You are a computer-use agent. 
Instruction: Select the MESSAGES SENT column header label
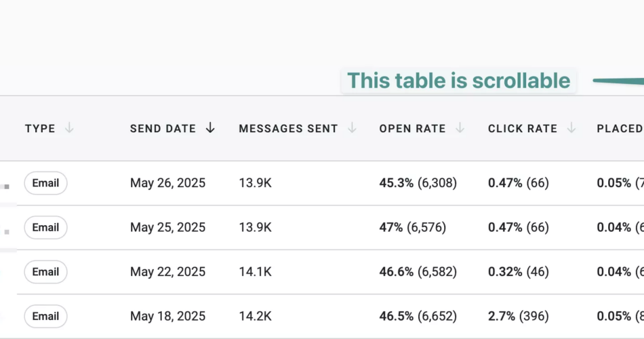288,129
